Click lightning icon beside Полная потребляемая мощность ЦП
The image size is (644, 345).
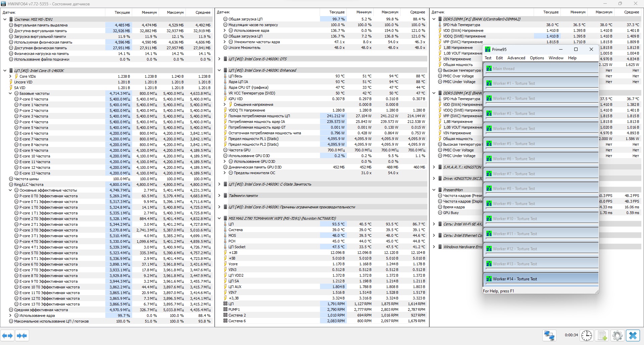click(225, 116)
